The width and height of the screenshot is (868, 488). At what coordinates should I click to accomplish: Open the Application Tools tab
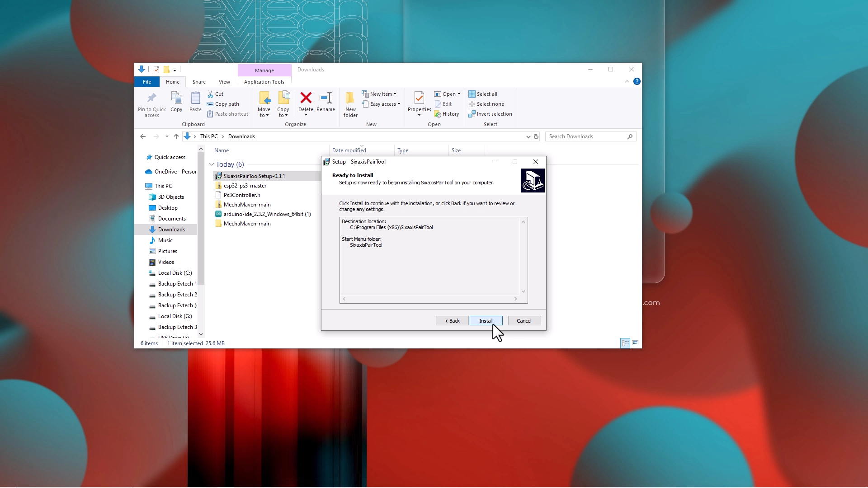[264, 82]
